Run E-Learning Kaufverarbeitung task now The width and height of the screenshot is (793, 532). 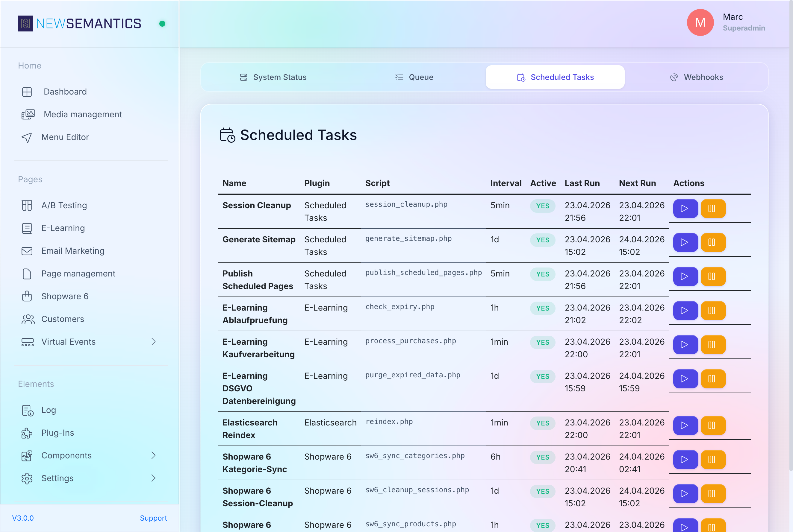685,345
